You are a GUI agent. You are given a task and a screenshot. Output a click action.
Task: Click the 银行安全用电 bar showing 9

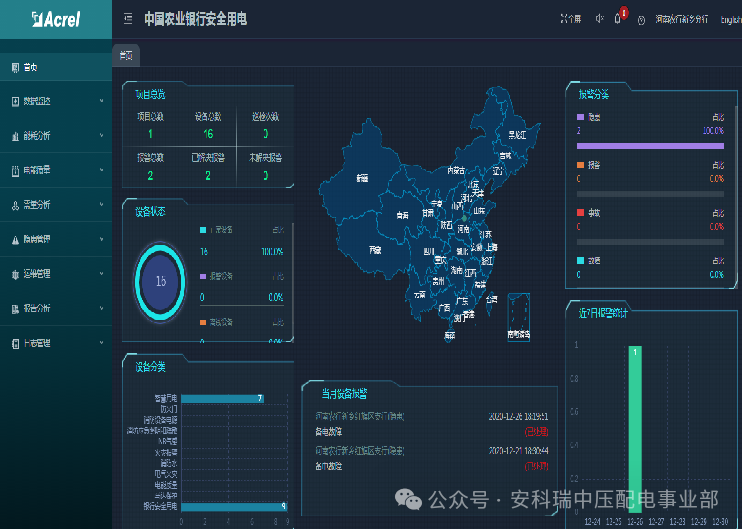[x=234, y=507]
